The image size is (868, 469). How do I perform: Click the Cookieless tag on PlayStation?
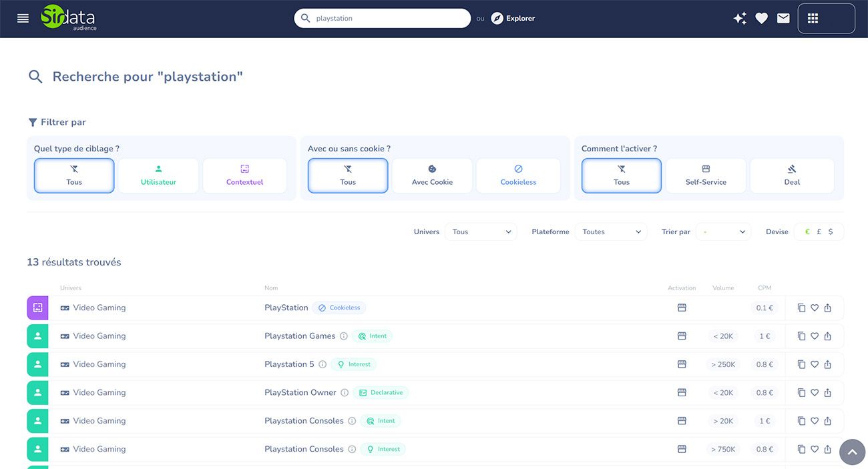click(339, 308)
